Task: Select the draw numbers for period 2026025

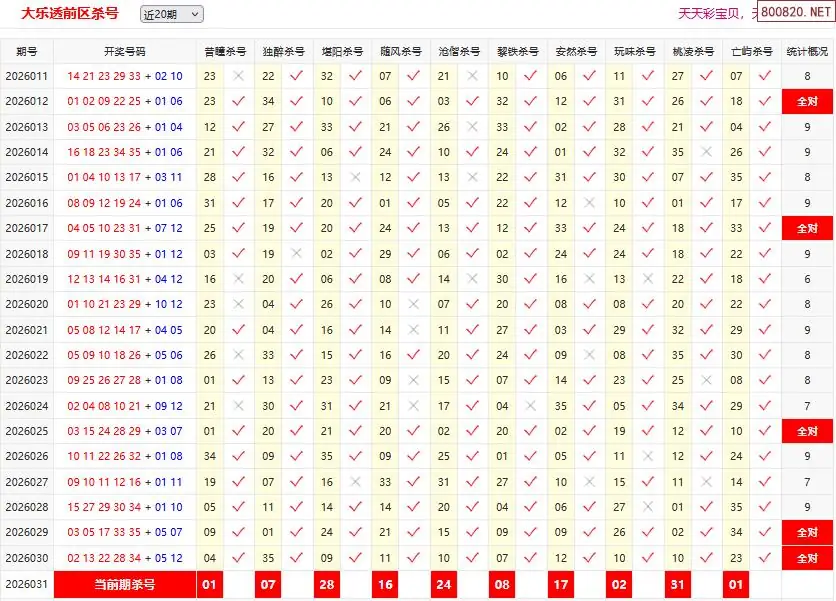Action: click(x=125, y=431)
